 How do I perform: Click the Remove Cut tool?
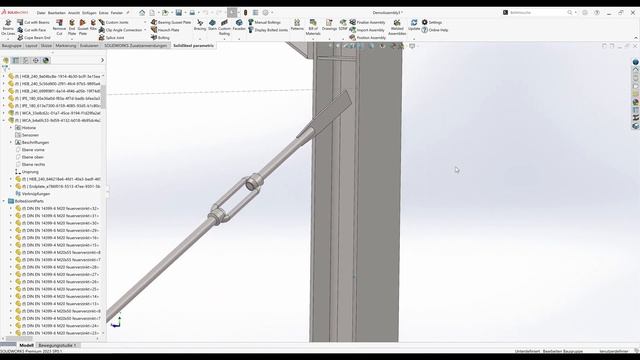[x=59, y=27]
